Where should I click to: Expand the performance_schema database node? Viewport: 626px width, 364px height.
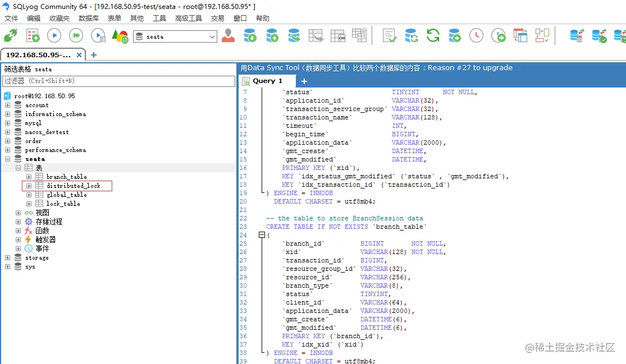pyautogui.click(x=8, y=150)
